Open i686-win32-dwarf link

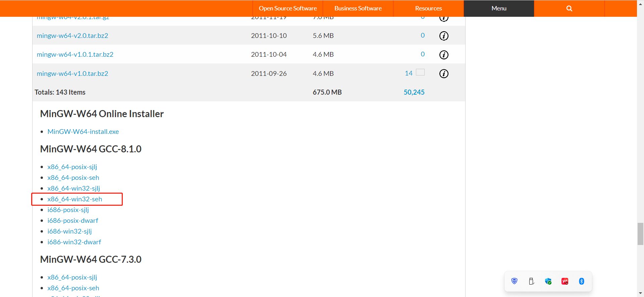74,242
